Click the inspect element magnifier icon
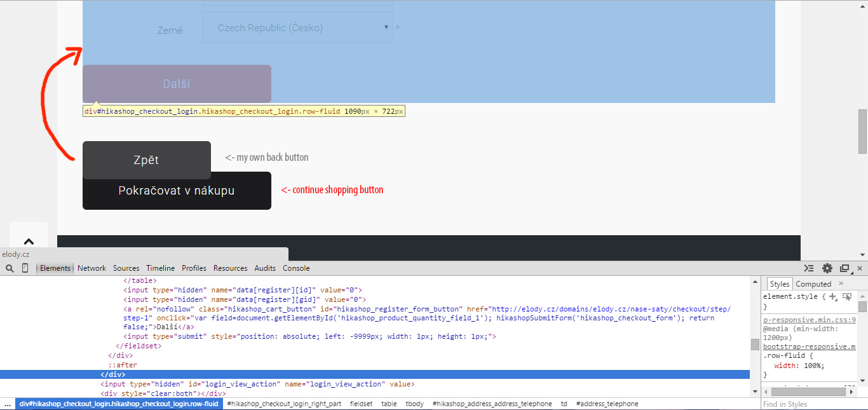 click(x=10, y=268)
